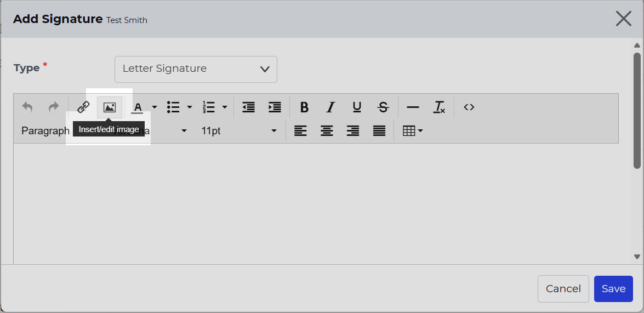Viewport: 644px width, 313px height.
Task: Open the table insert menu
Action: tap(413, 131)
